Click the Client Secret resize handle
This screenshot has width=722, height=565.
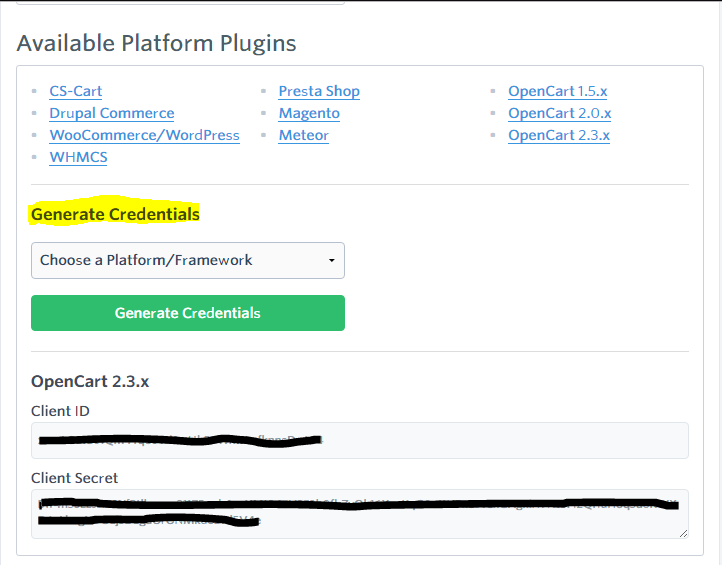683,533
